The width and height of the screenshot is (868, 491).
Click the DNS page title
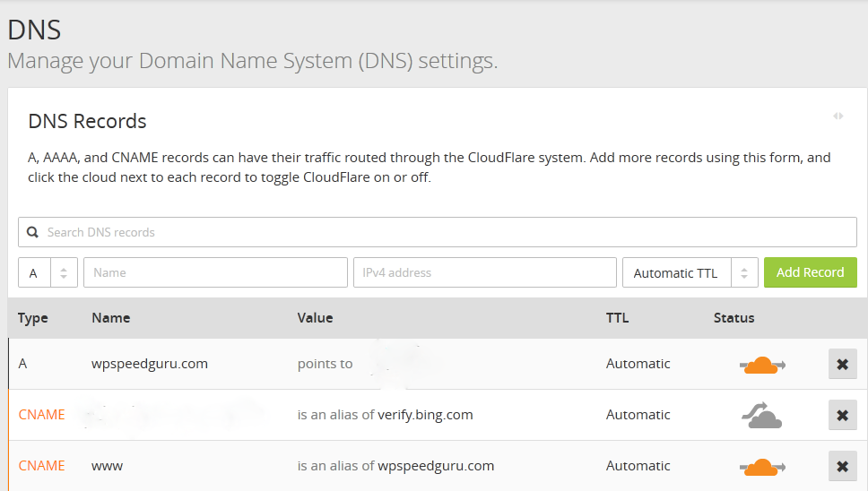pos(34,30)
